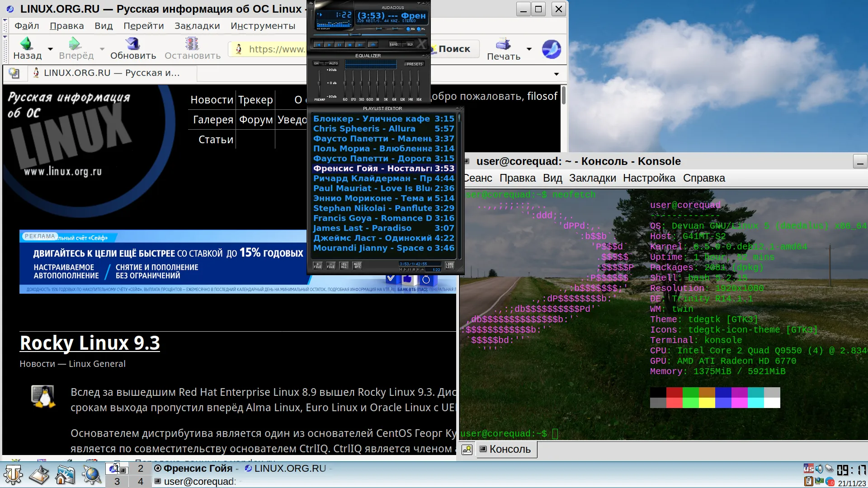The width and height of the screenshot is (868, 488).
Task: Open the Справка menu in Konsole
Action: 704,178
